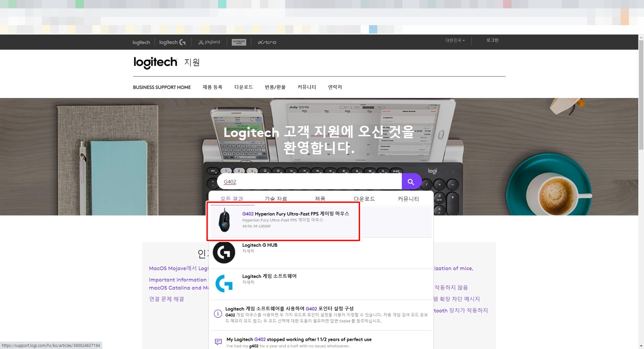644x349 pixels.
Task: Open G402 Hyperion Fury result title
Action: pos(296,214)
